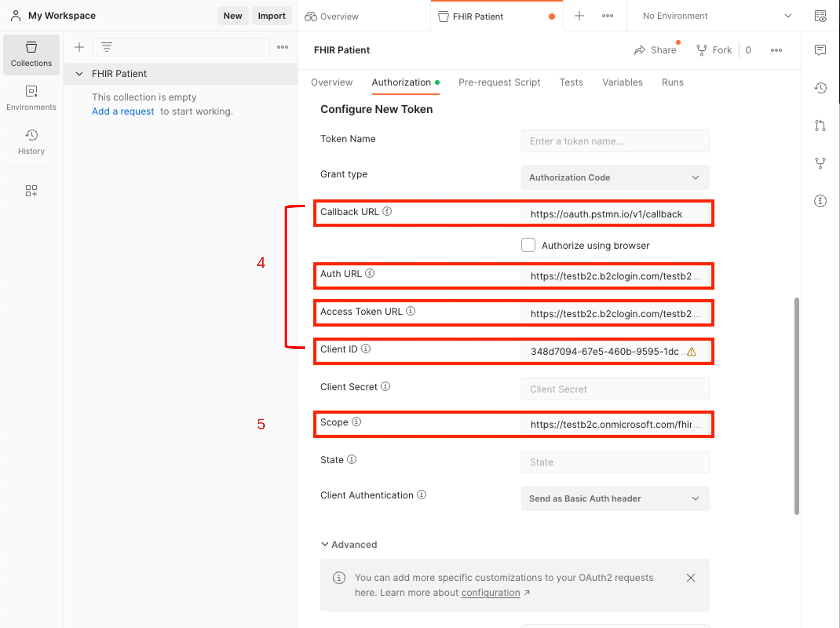Screen dimensions: 840x628
Task: Switch to the collection Overview tab
Action: click(331, 82)
